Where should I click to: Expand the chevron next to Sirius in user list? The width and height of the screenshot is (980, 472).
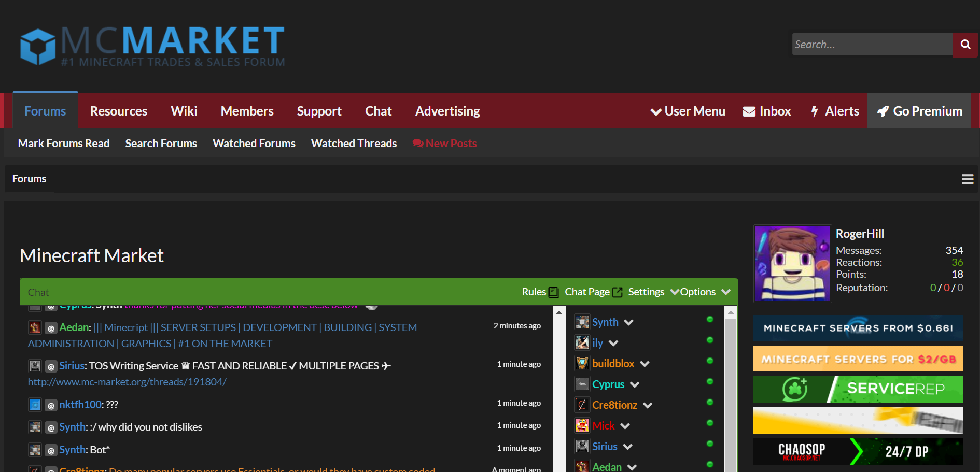tap(627, 447)
